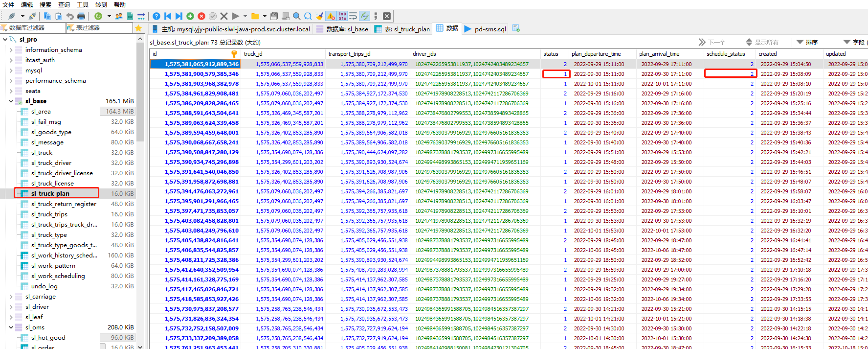Open the user manager icon
Image resolution: width=868 pixels, height=349 pixels.
coord(119,16)
